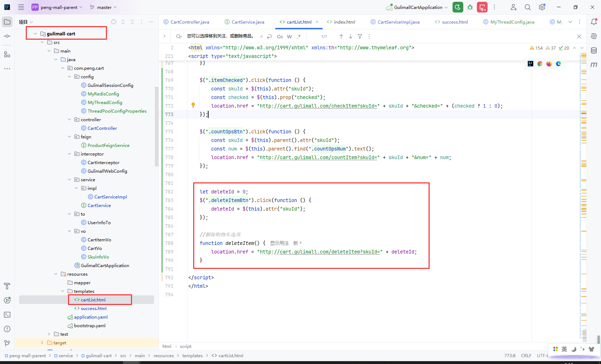Collapse the gulimall-cart module node

pyautogui.click(x=35, y=34)
